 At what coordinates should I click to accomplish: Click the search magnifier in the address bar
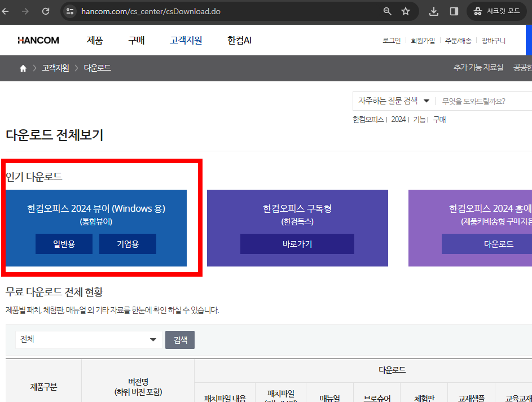(388, 11)
